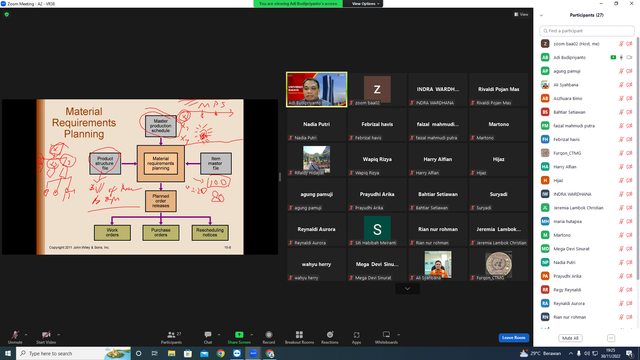Select Bahtiar Setiawan in participants list
The image size is (640, 360).
(x=587, y=112)
